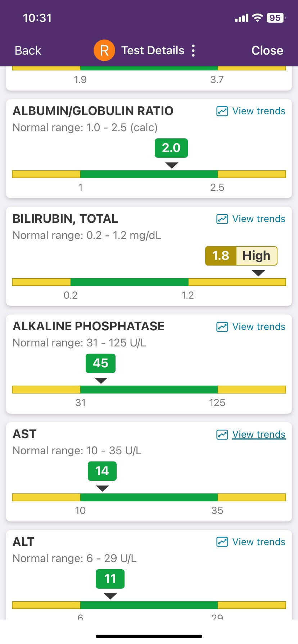298x644 pixels.
Task: Open View trends for Alkaline Phosphatase
Action: coord(259,327)
